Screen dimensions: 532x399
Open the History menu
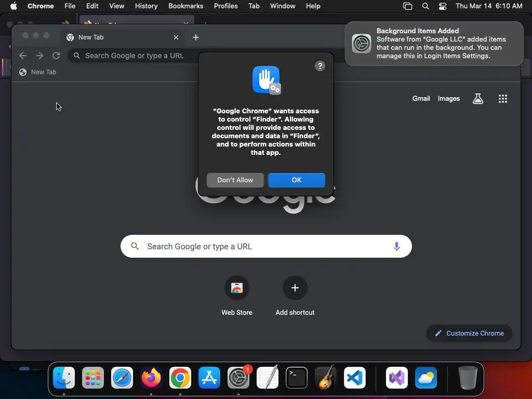[146, 6]
